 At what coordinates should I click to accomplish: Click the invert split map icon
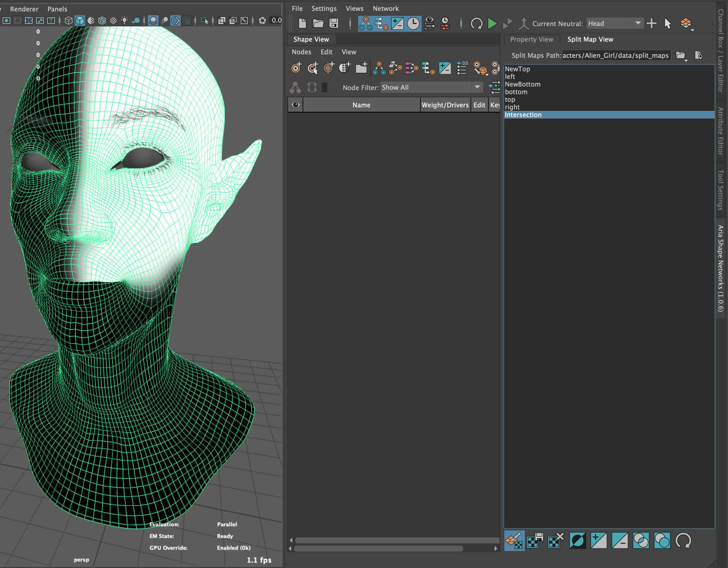point(577,540)
